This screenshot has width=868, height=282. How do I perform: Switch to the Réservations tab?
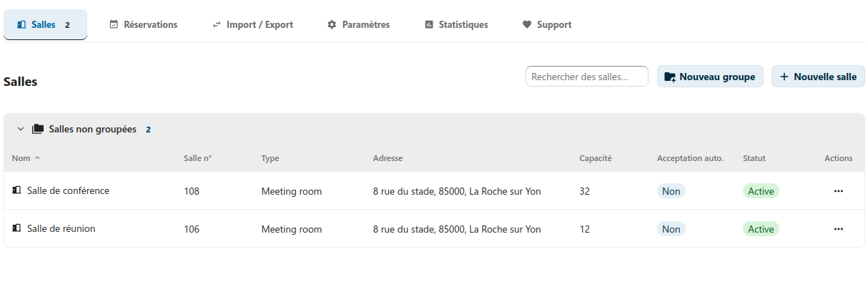pos(143,24)
